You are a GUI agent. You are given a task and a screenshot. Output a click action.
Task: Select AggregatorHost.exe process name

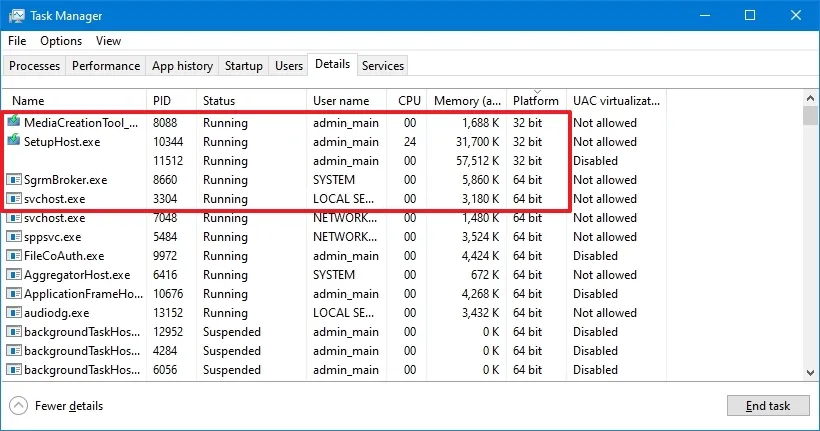click(x=77, y=275)
